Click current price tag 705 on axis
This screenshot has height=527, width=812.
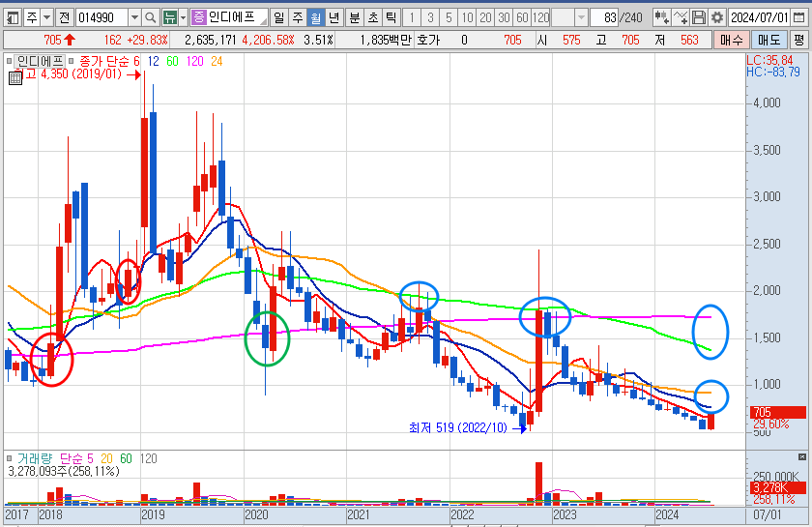click(778, 413)
